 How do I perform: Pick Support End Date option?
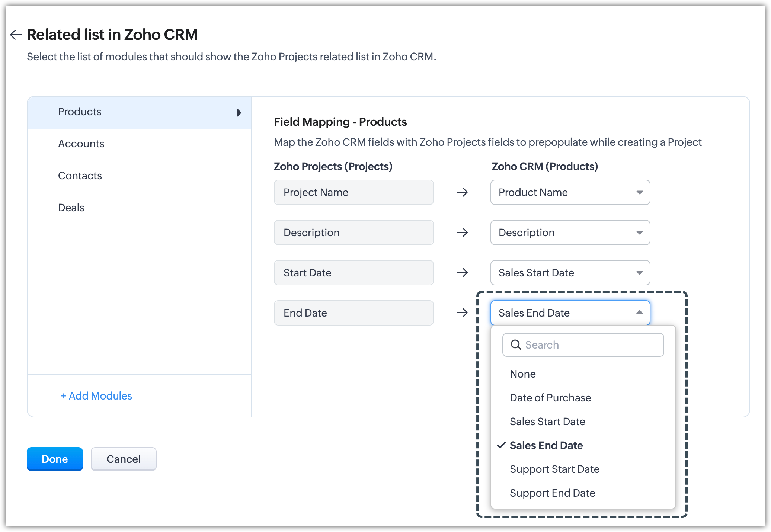553,493
